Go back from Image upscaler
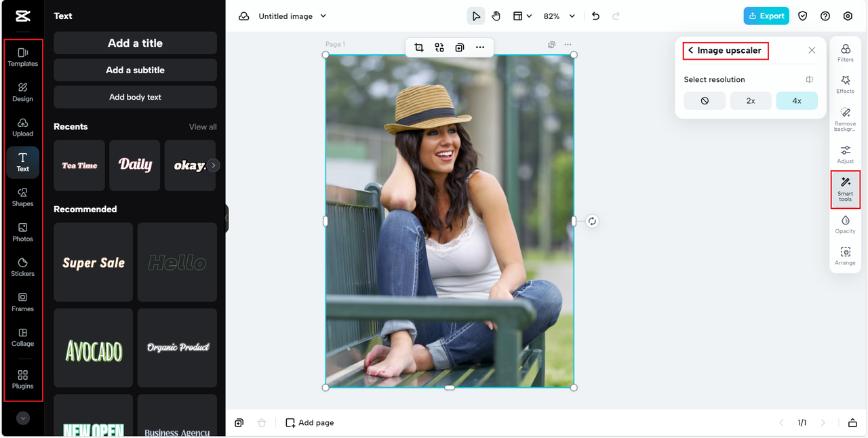The height and width of the screenshot is (438, 868). [690, 50]
